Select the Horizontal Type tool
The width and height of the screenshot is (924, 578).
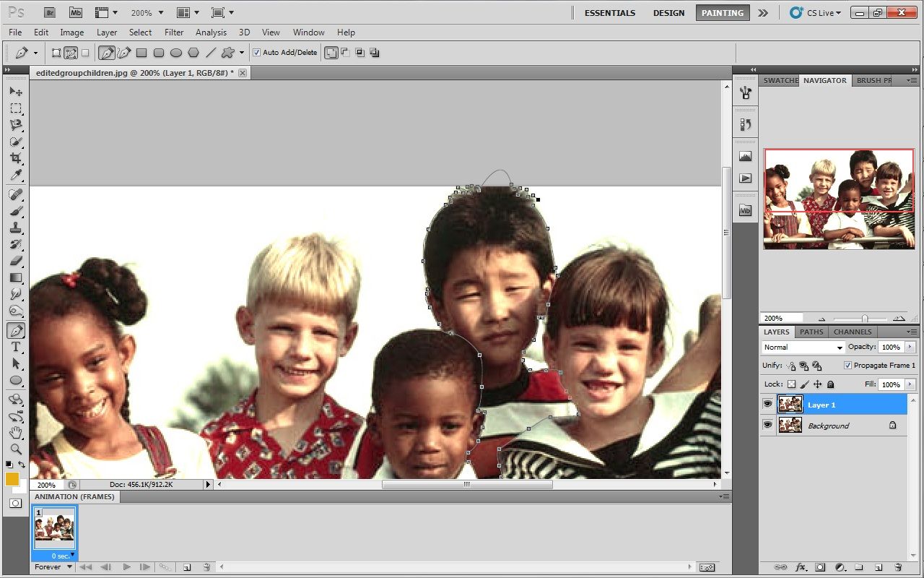16,348
